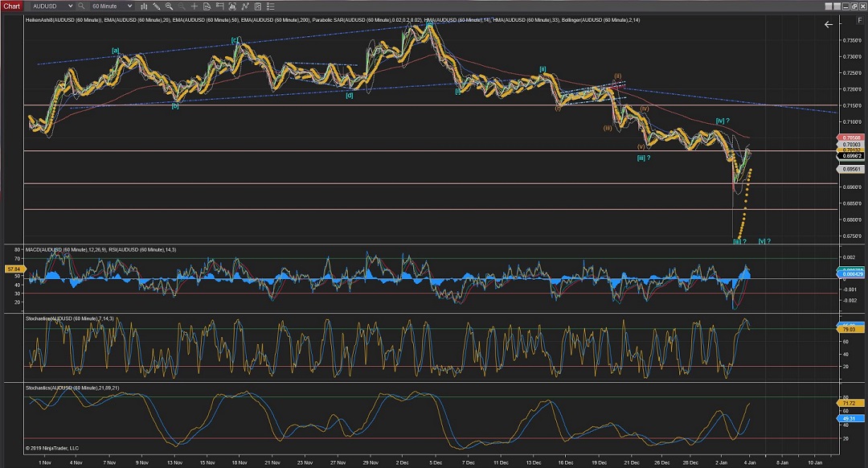
Task: Click the second grey link square in title bar
Action: tap(837, 6)
